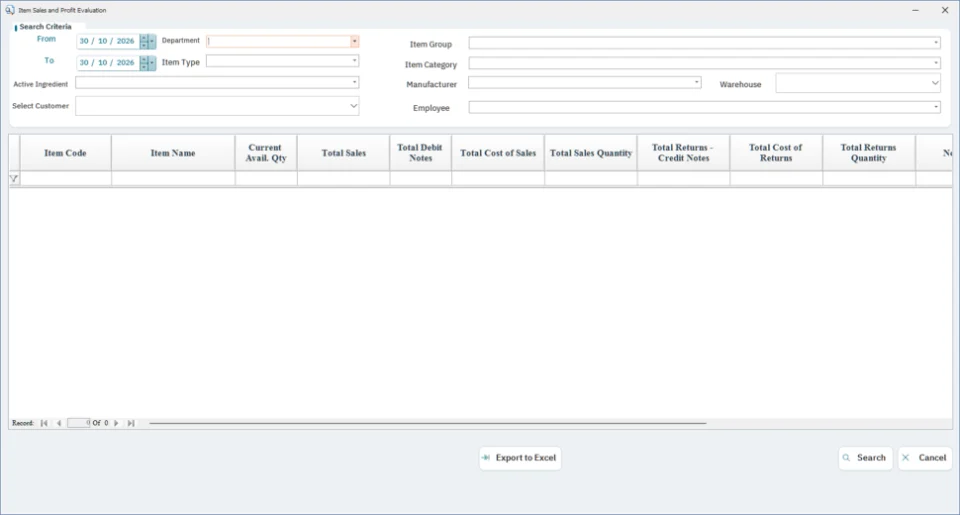Click the Current Avail. Qty column header
The height and width of the screenshot is (515, 960).
(x=266, y=153)
